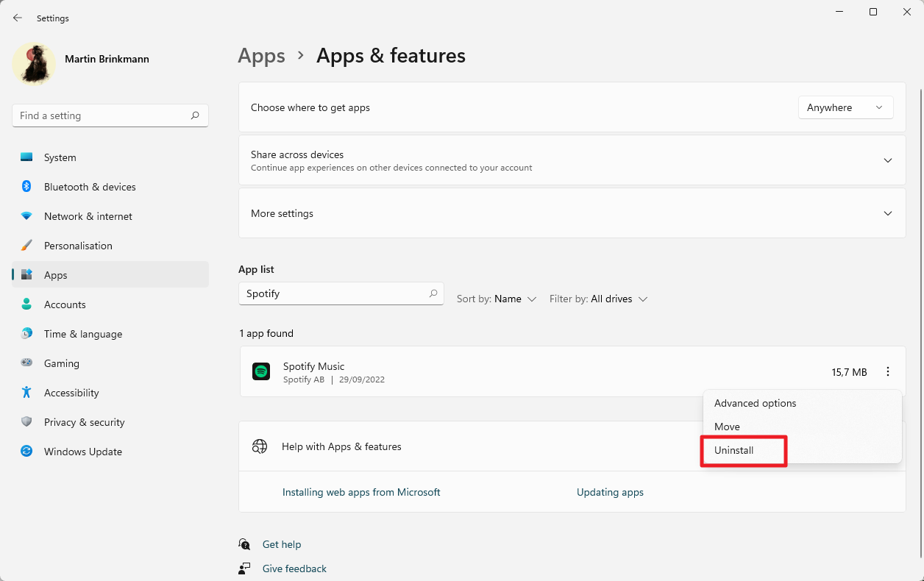924x581 pixels.
Task: Open System settings page
Action: tap(110, 157)
